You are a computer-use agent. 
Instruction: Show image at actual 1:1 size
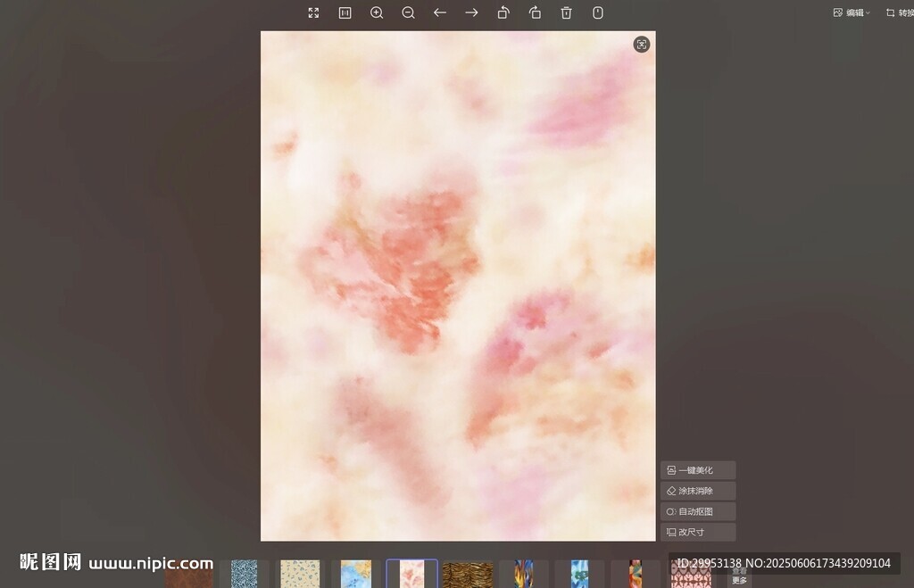345,12
